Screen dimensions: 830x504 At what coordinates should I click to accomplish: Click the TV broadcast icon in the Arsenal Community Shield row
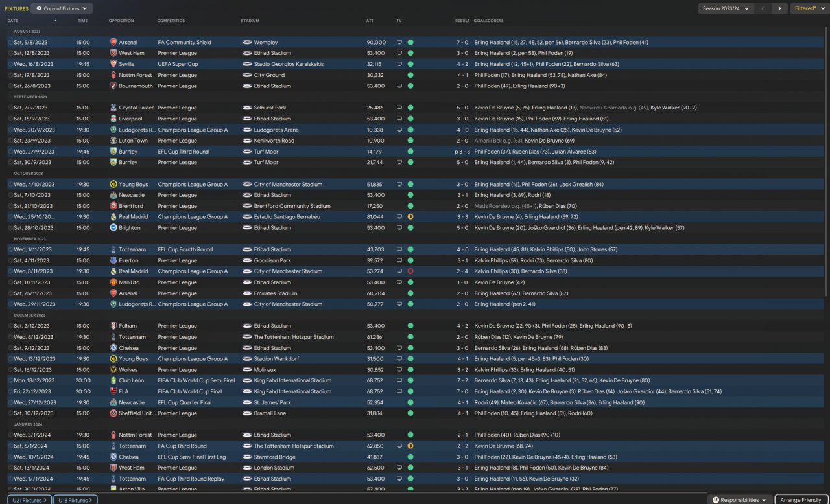[x=399, y=42]
